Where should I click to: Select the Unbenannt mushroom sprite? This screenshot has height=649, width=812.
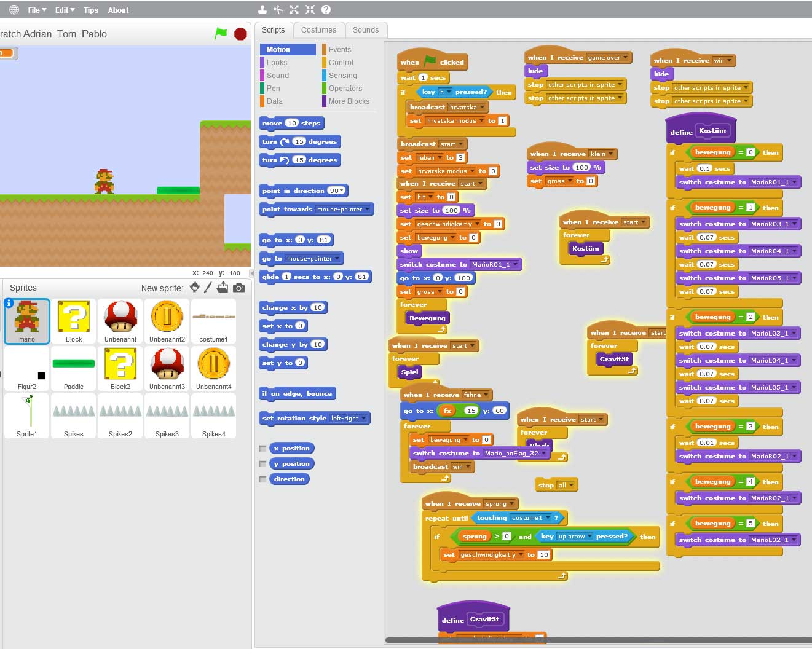point(120,321)
